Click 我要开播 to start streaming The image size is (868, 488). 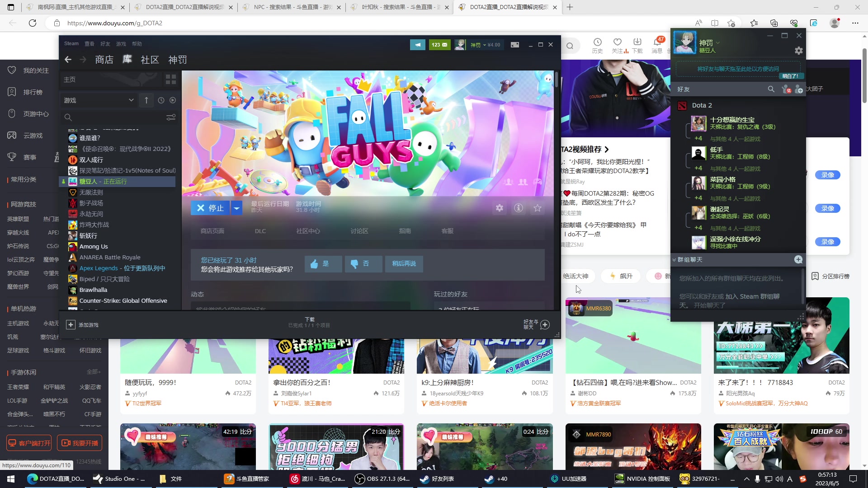(80, 443)
